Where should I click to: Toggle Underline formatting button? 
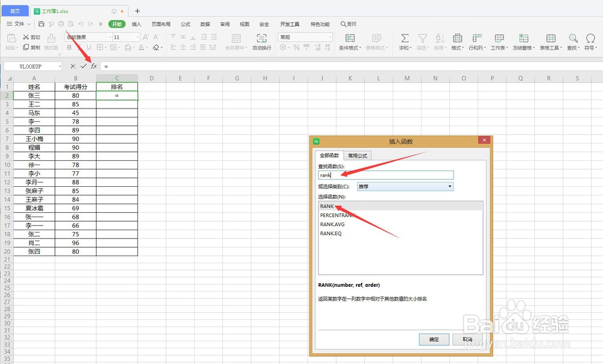pyautogui.click(x=89, y=47)
